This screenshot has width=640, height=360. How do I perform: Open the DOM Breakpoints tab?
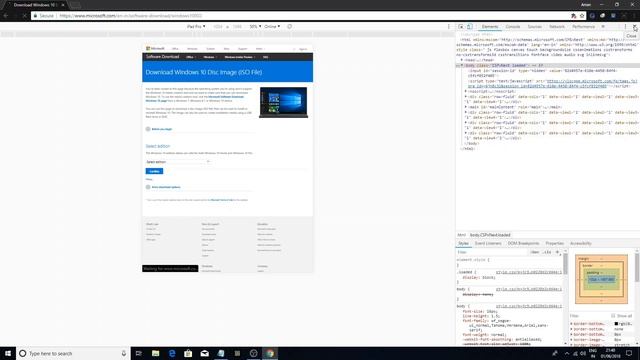pos(523,243)
